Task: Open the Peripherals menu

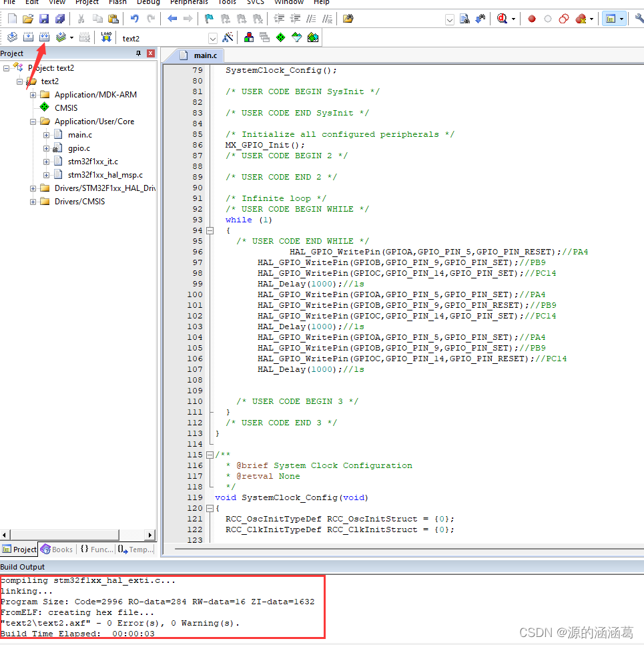Action: pyautogui.click(x=189, y=3)
